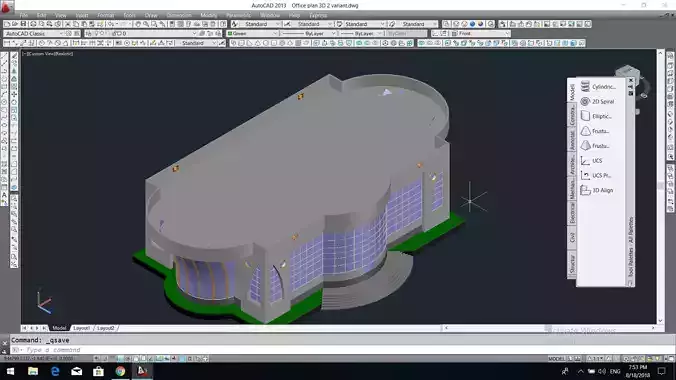Open the Modify menu
Image resolution: width=676 pixels, height=380 pixels.
(x=209, y=15)
